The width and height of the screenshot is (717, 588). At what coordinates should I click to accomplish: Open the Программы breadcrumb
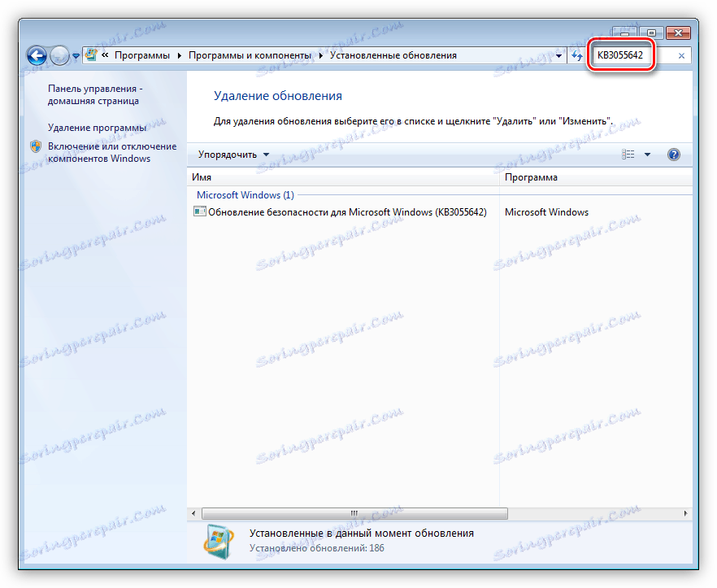pos(141,55)
